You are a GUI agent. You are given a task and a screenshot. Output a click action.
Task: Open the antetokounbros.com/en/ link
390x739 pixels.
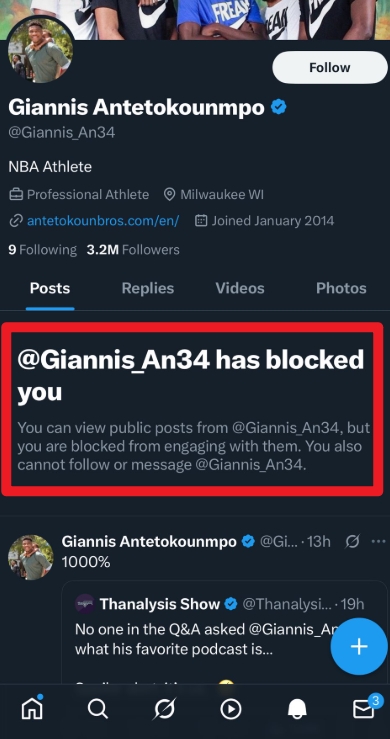pos(103,221)
